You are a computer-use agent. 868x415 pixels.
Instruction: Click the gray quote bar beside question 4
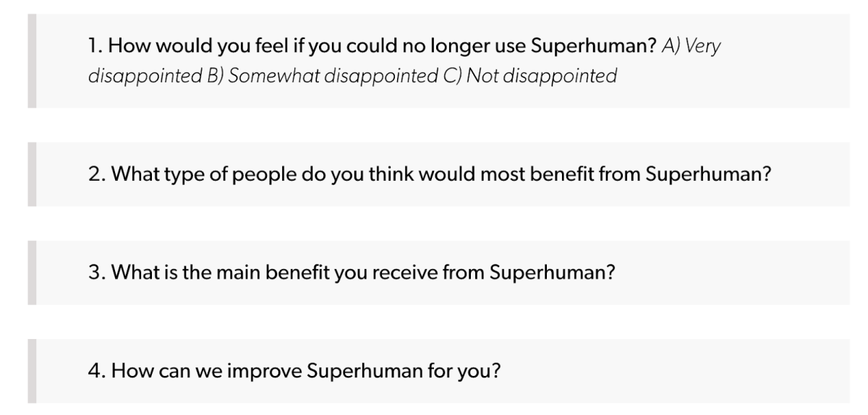(32, 372)
